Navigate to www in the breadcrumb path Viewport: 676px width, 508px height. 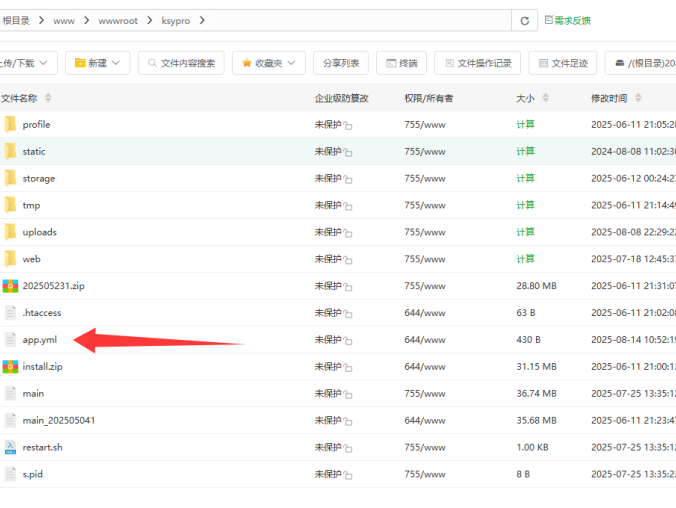click(64, 20)
